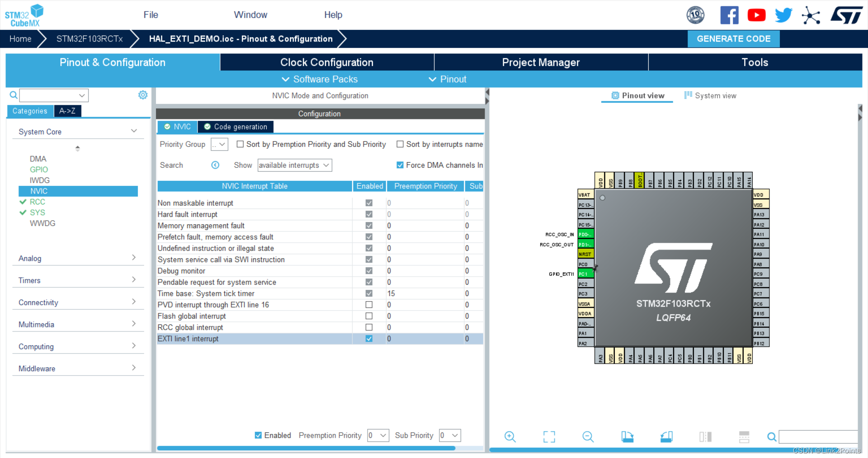This screenshot has height=458, width=868.
Task: Open the Tools tab
Action: 755,62
